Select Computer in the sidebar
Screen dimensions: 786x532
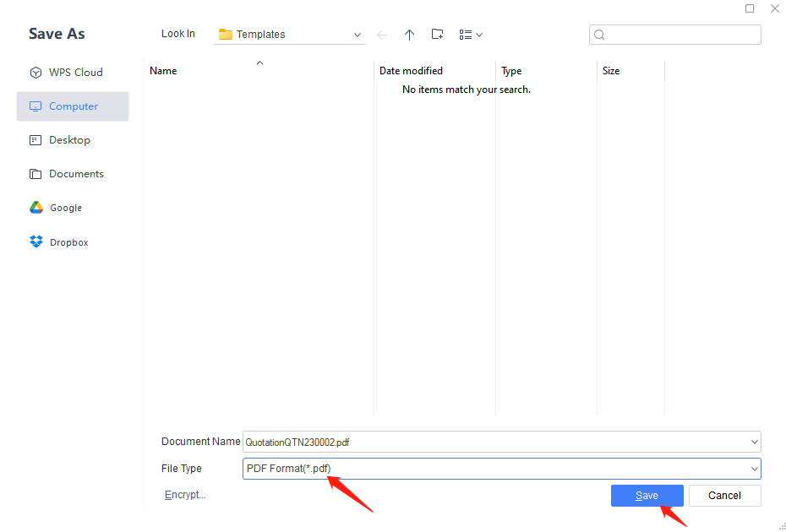click(73, 106)
